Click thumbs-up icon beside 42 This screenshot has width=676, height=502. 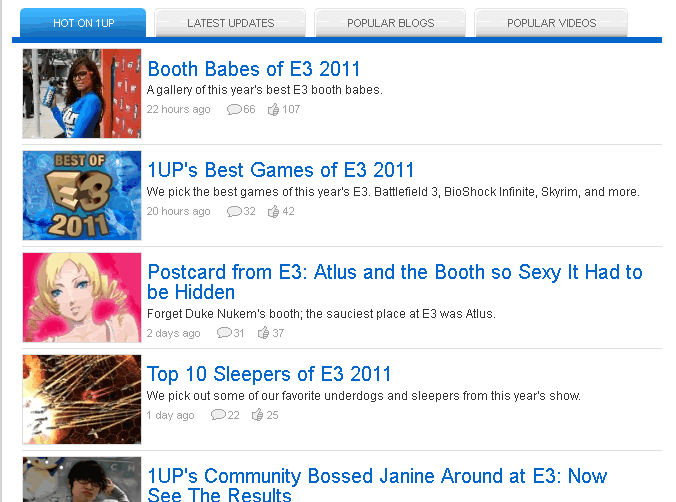[273, 211]
